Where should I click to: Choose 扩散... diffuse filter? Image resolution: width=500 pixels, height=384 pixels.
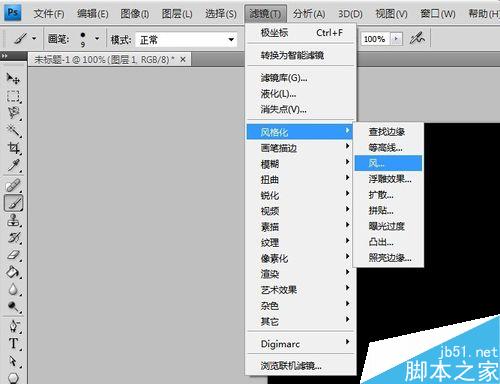point(388,195)
